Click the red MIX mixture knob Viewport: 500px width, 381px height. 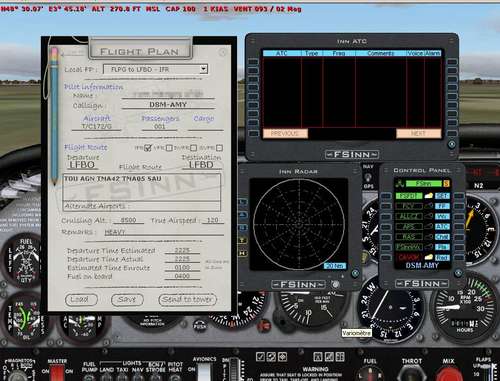(449, 374)
